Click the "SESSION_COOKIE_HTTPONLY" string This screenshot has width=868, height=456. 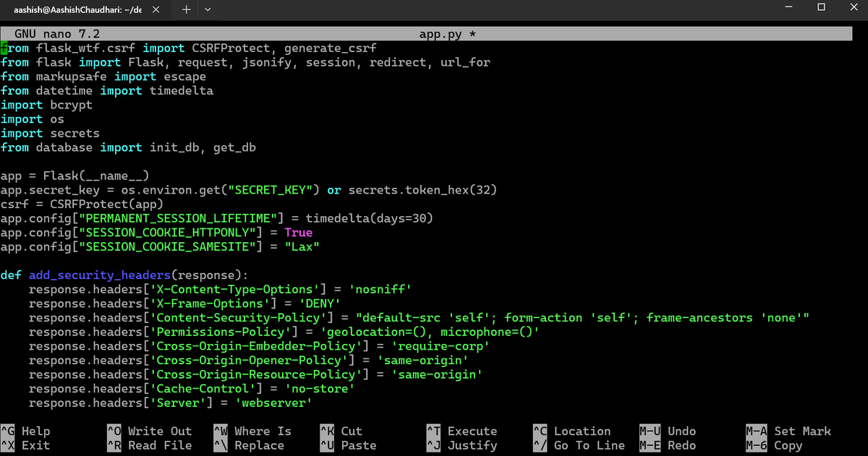click(x=171, y=233)
